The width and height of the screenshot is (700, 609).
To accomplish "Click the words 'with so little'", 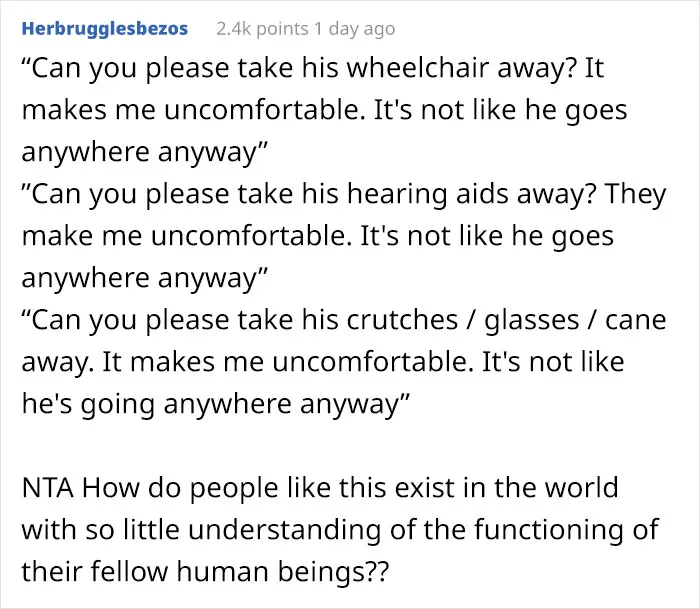I will pyautogui.click(x=100, y=530).
